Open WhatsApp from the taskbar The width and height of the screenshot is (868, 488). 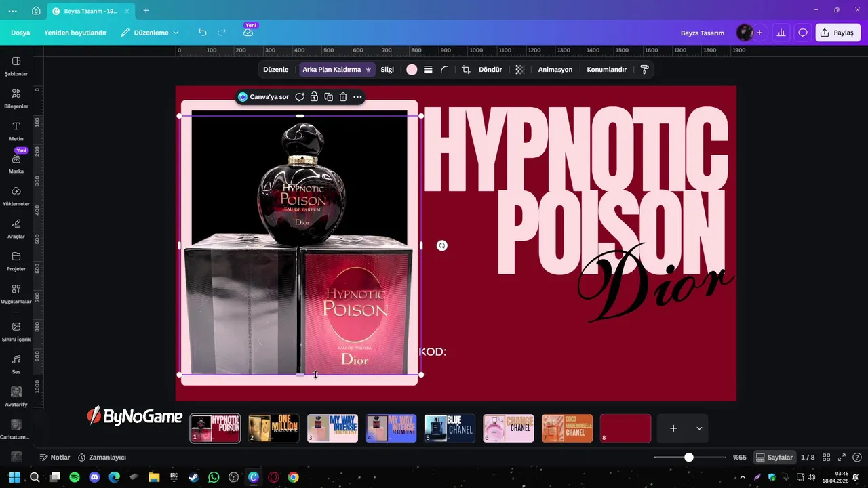tap(214, 477)
